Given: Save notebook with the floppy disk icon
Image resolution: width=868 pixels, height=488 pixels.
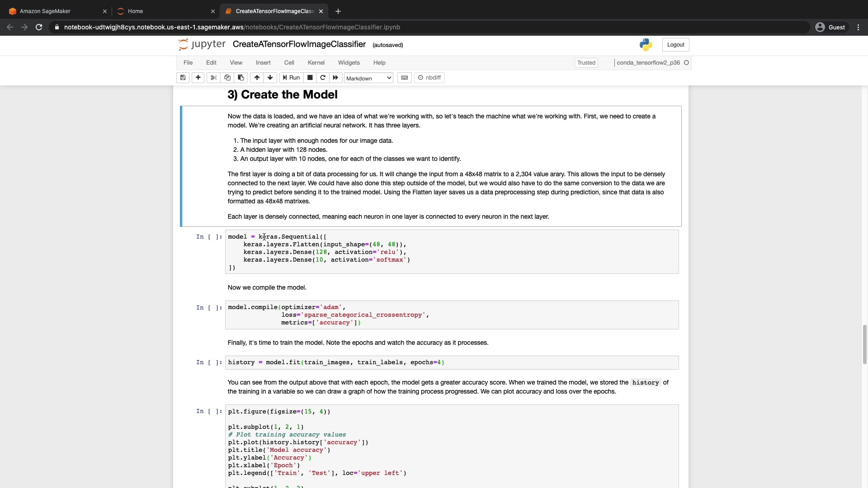Looking at the screenshot, I should [x=183, y=78].
